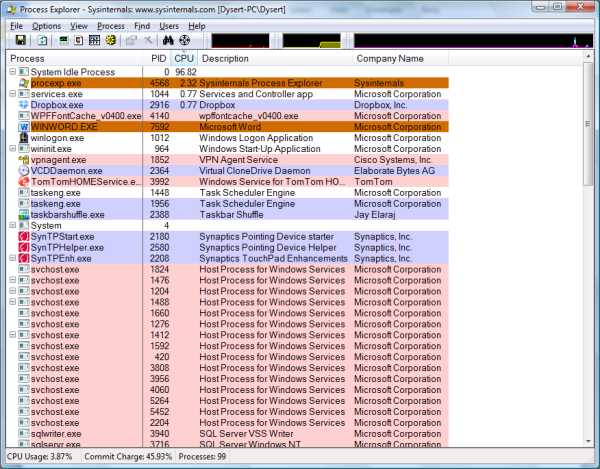600x469 pixels.
Task: Click the yellow gear DLL/handles view icon
Action: [111, 40]
